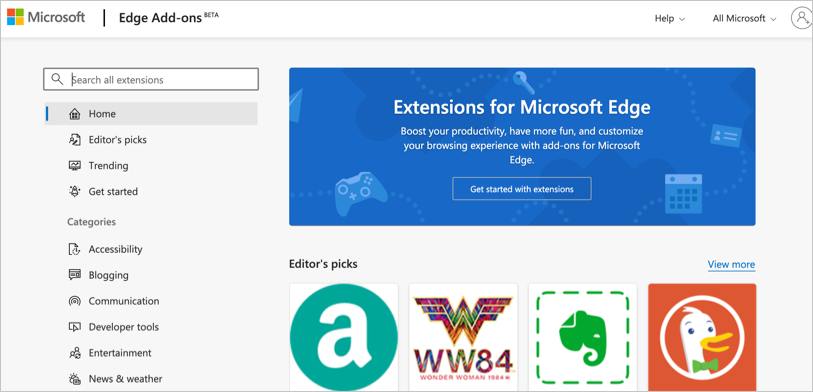The width and height of the screenshot is (813, 392).
Task: Click View more for Editor's picks
Action: [731, 264]
